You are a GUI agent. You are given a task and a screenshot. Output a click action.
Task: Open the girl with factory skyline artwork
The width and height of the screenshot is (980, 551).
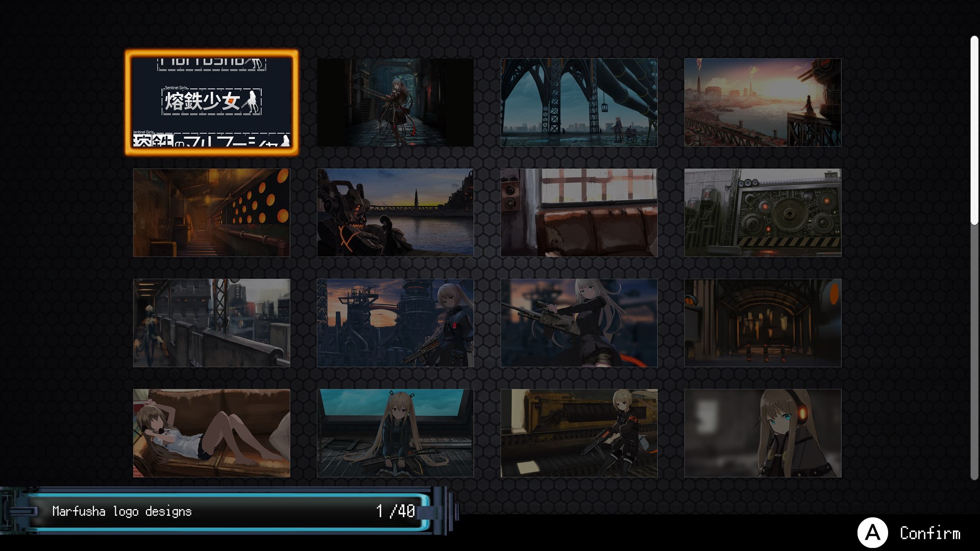click(x=395, y=322)
